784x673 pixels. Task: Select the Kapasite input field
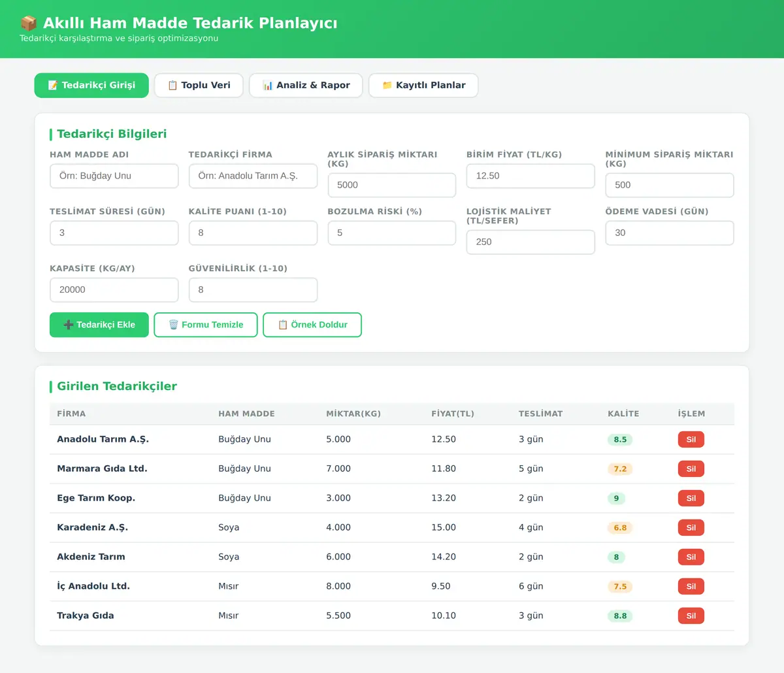[114, 290]
